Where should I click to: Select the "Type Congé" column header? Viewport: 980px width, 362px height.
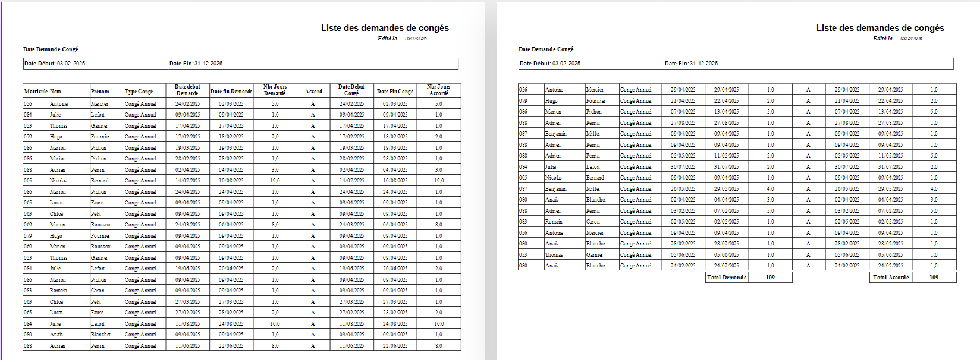click(x=139, y=92)
